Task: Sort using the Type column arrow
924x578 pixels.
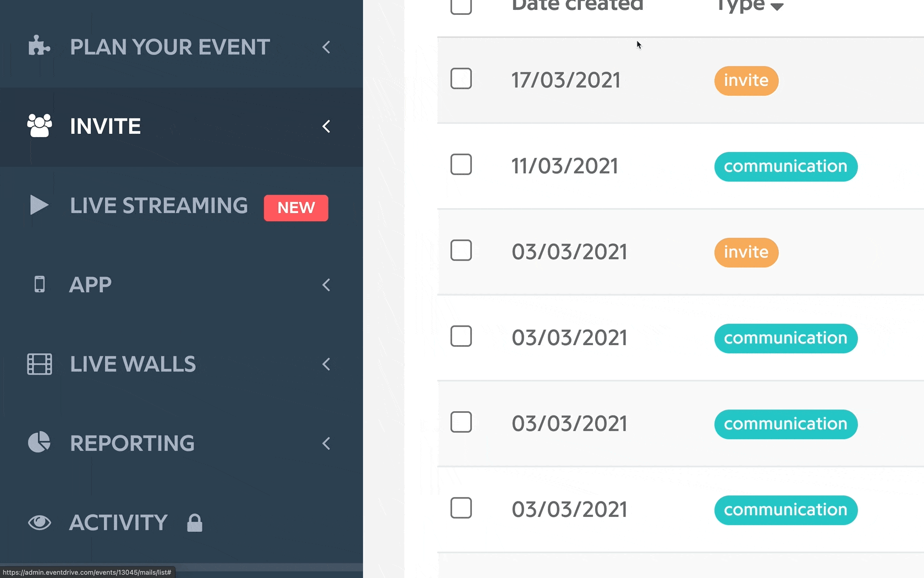Action: coord(777,7)
